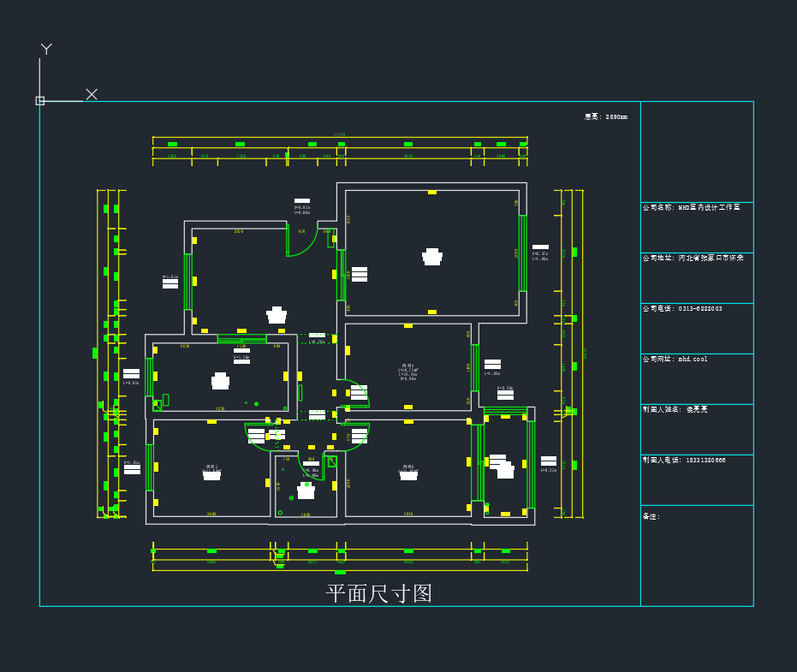Click the bathroom fixture block at bottom center
This screenshot has width=797, height=672.
306,491
